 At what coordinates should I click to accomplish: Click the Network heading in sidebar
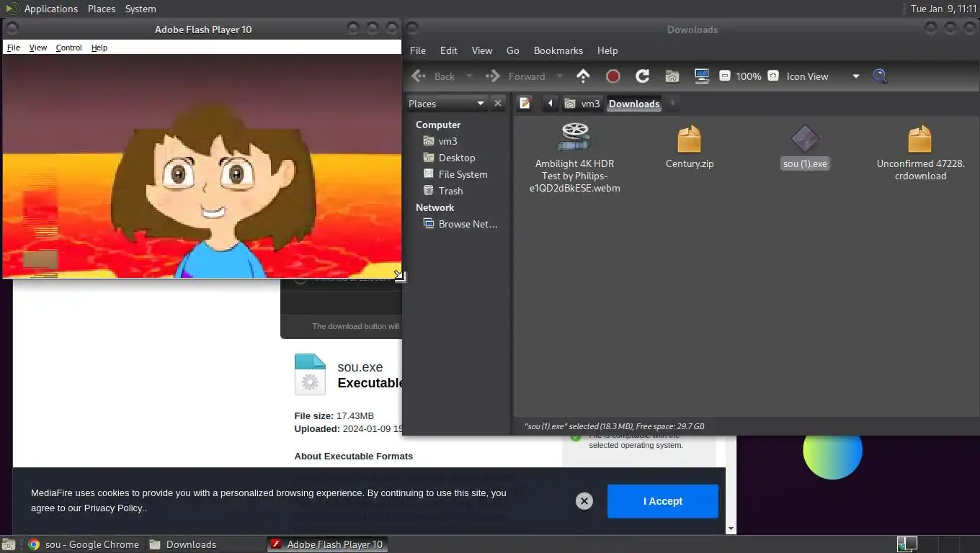pyautogui.click(x=435, y=207)
